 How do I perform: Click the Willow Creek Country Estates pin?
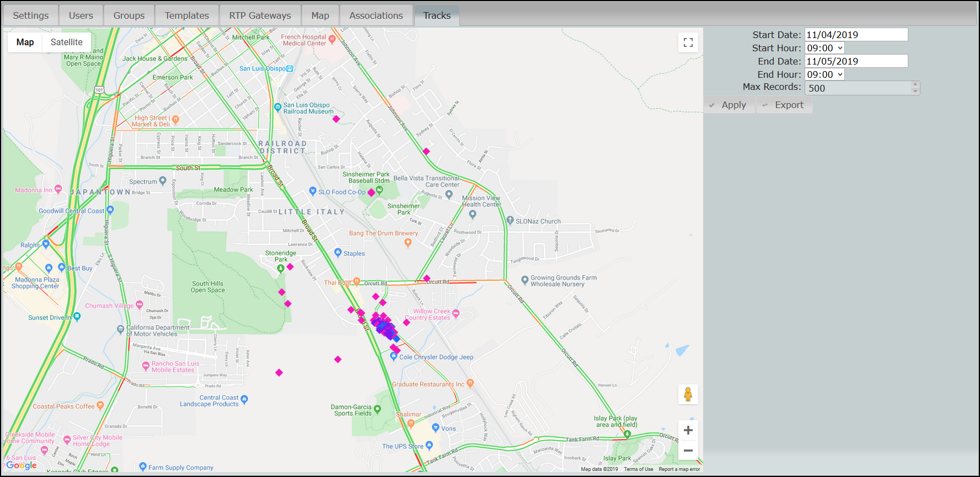click(456, 314)
